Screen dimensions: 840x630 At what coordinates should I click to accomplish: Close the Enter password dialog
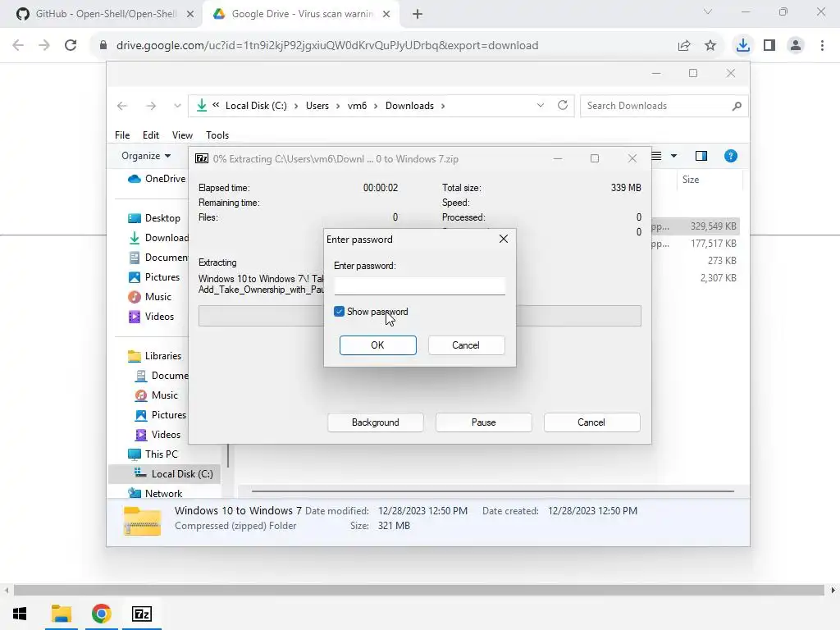tap(503, 239)
